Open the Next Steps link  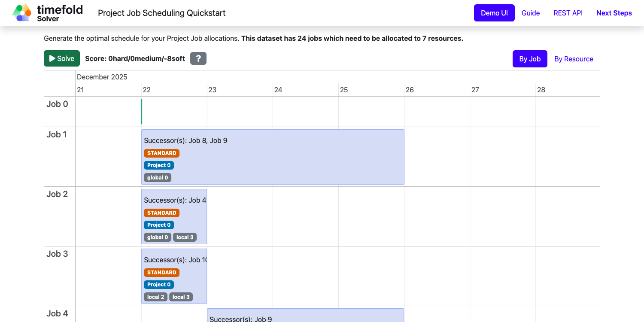pyautogui.click(x=614, y=13)
